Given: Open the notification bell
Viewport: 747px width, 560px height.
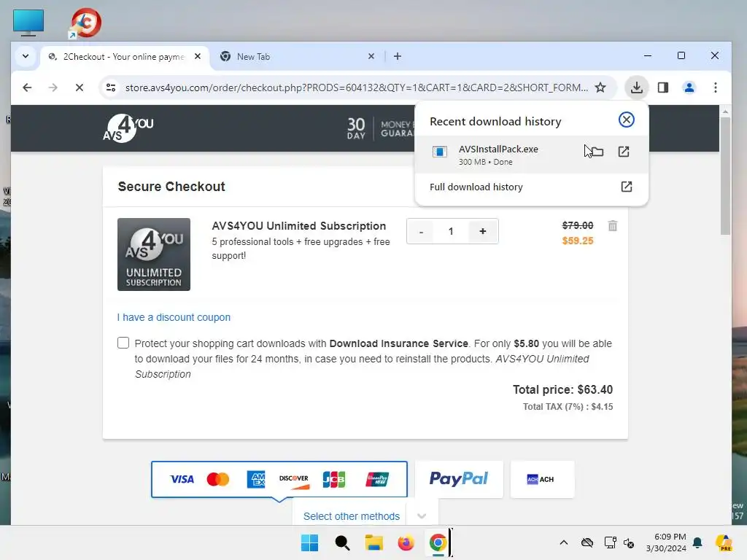Looking at the screenshot, I should tap(697, 542).
